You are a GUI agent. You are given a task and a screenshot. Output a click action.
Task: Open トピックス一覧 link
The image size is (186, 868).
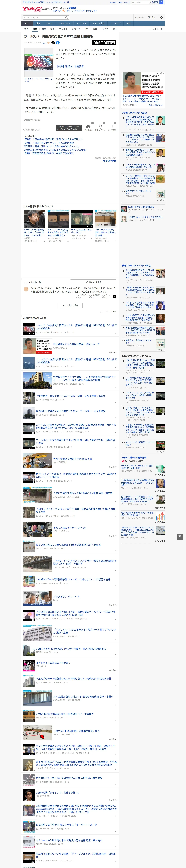[x=155, y=29]
